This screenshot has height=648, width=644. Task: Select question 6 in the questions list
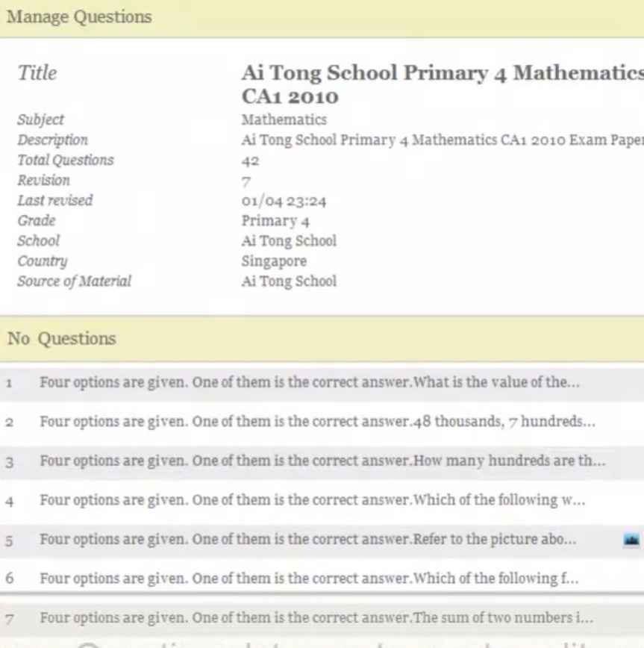309,578
